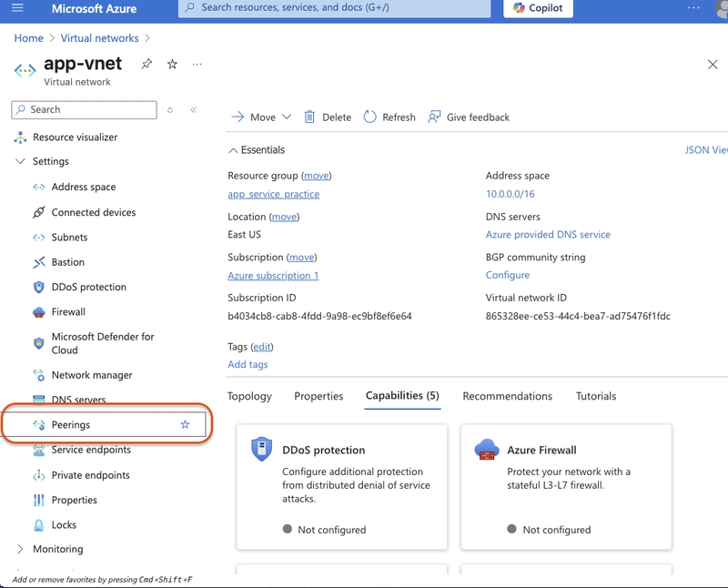Image resolution: width=728 pixels, height=588 pixels.
Task: Click the Bastion icon
Action: tap(39, 262)
